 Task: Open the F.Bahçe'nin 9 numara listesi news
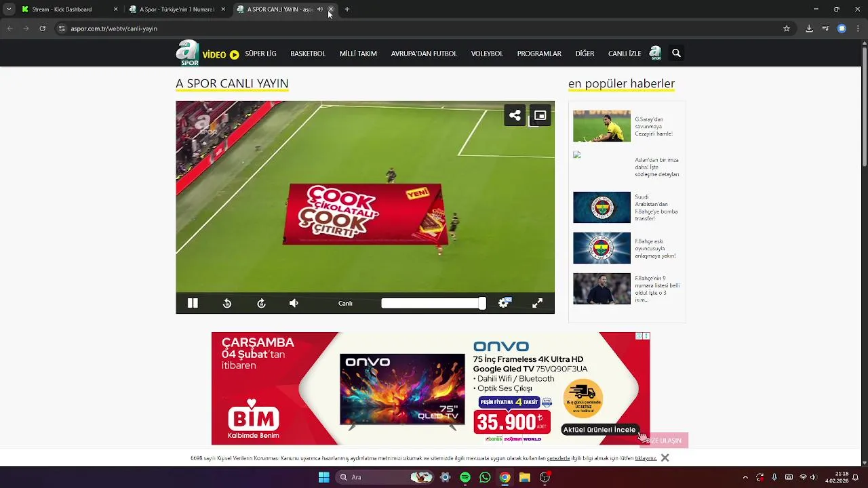[657, 289]
